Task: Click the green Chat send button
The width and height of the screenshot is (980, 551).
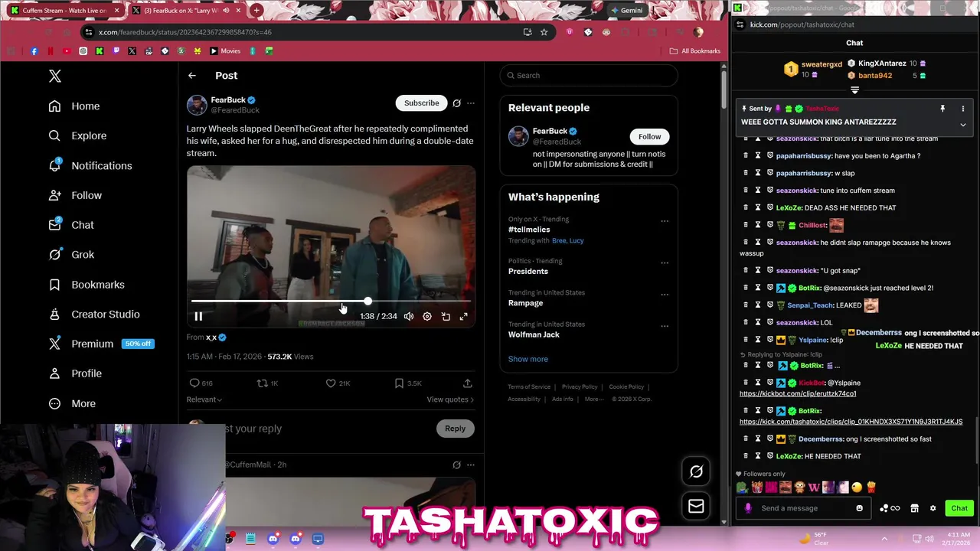Action: [959, 508]
